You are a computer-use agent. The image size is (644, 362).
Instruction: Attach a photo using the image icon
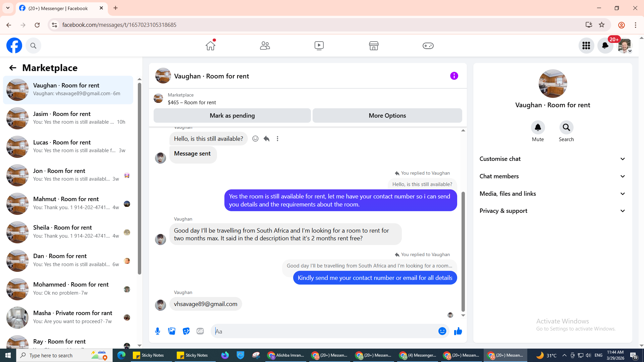pos(172,331)
